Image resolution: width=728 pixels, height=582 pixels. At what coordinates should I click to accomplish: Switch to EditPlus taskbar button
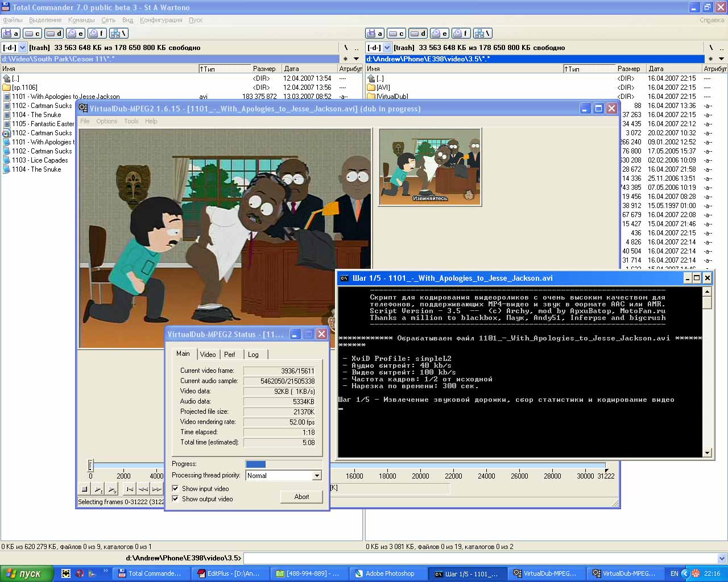click(229, 573)
